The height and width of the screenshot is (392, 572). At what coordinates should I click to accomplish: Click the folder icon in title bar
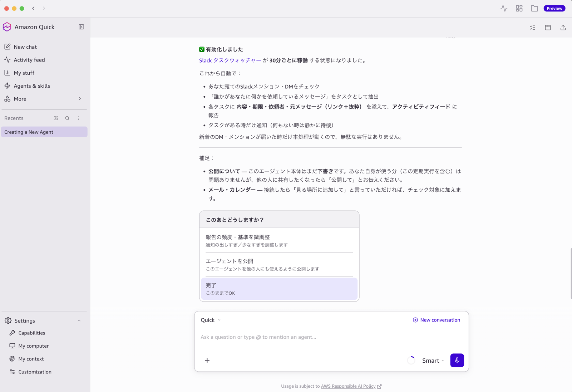click(534, 8)
